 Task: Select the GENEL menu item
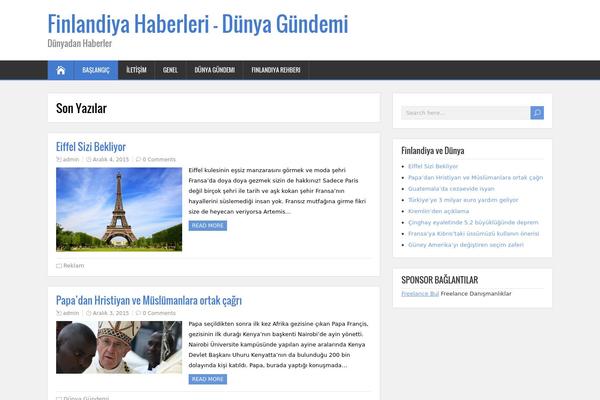170,70
